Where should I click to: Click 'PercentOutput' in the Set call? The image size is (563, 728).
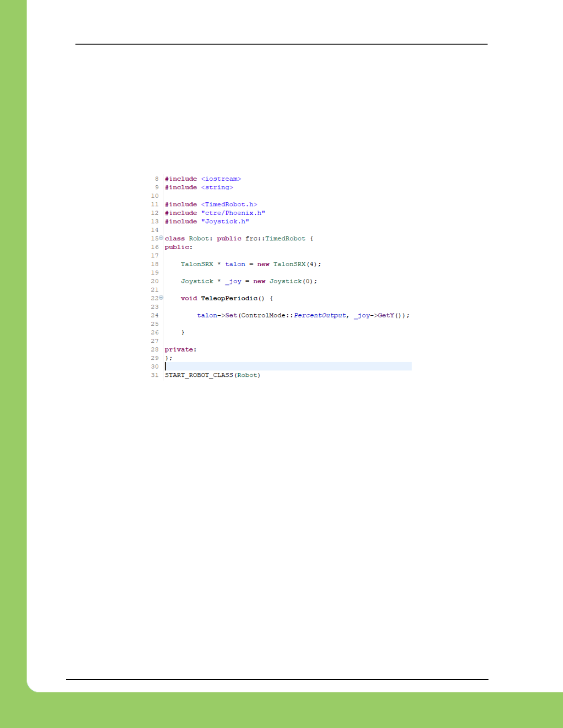320,315
